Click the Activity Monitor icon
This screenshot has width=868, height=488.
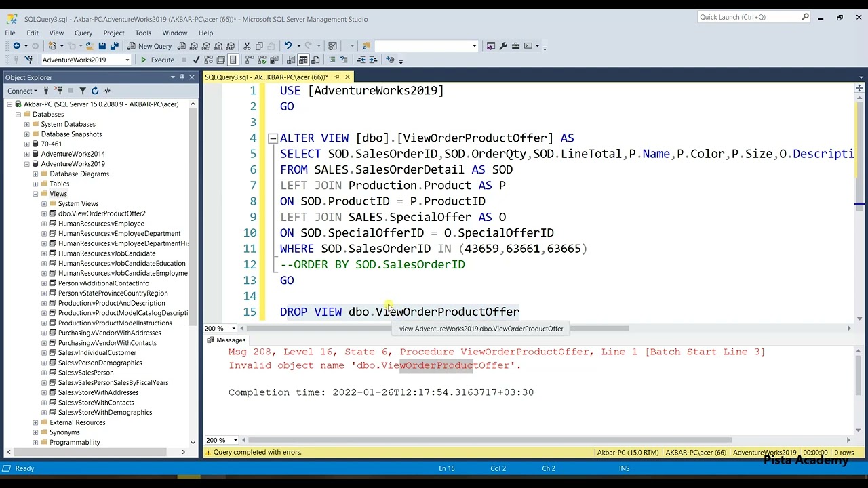[x=107, y=91]
